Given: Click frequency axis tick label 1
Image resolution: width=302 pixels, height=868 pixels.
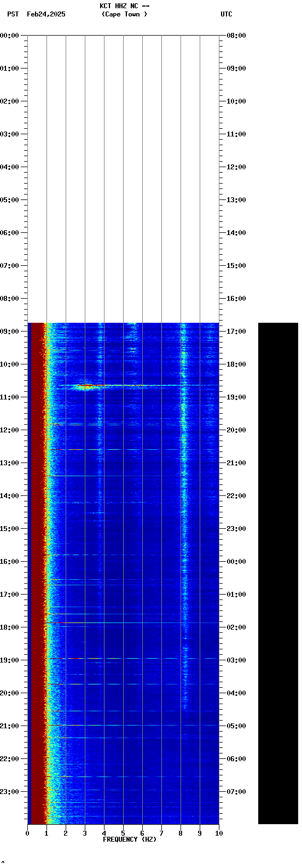Looking at the screenshot, I should (x=47, y=833).
